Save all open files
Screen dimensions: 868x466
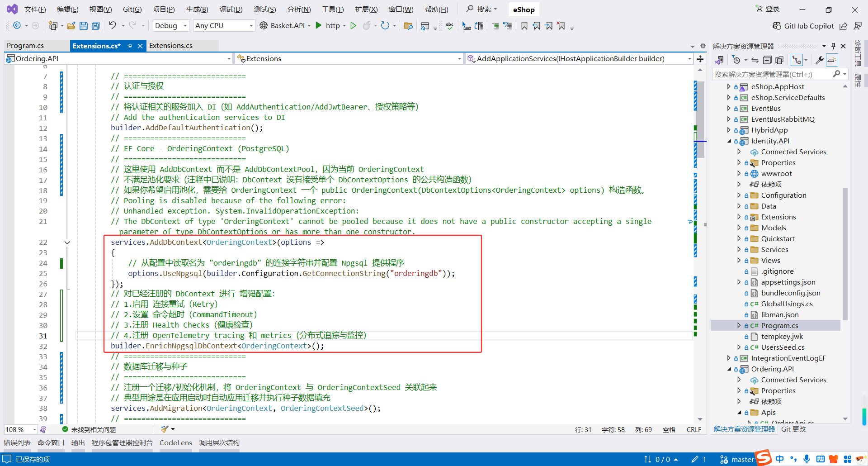pyautogui.click(x=95, y=26)
